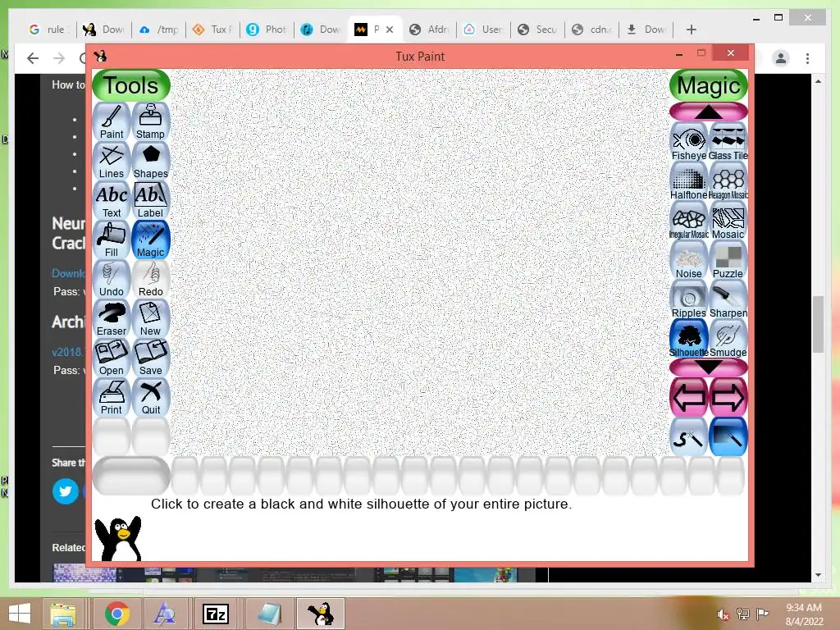Activate the Text tool
840x630 pixels.
(112, 200)
